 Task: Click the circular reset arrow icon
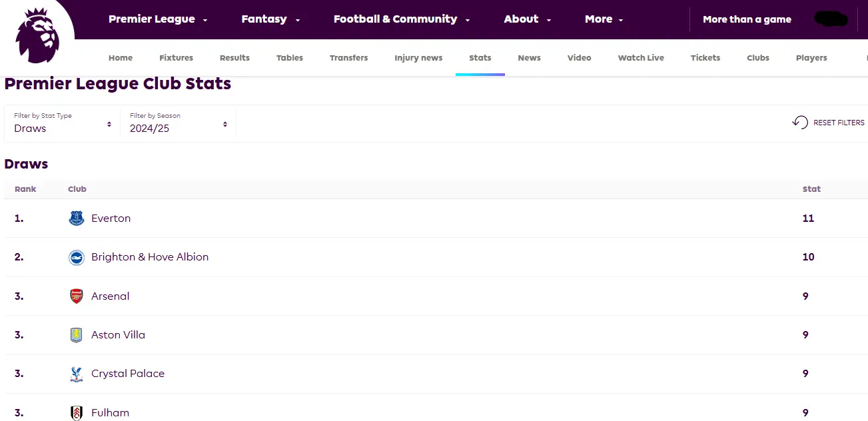799,123
